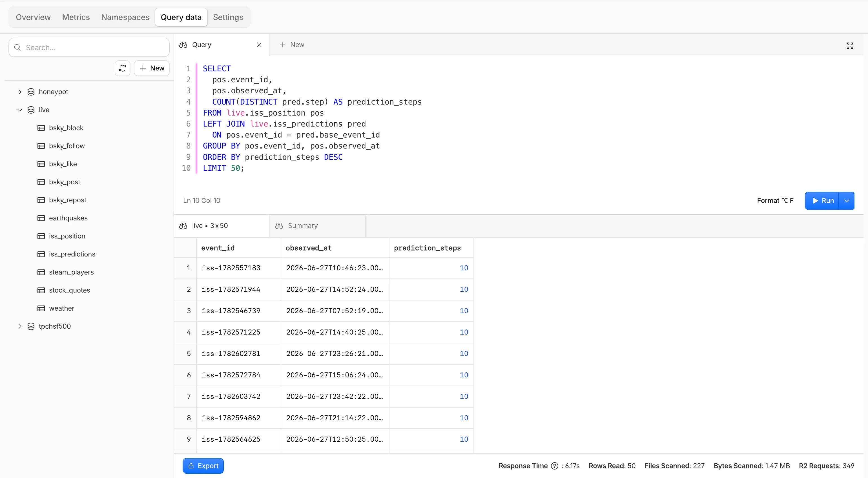Image resolution: width=868 pixels, height=478 pixels.
Task: Click the refresh catalog icon button
Action: point(122,68)
